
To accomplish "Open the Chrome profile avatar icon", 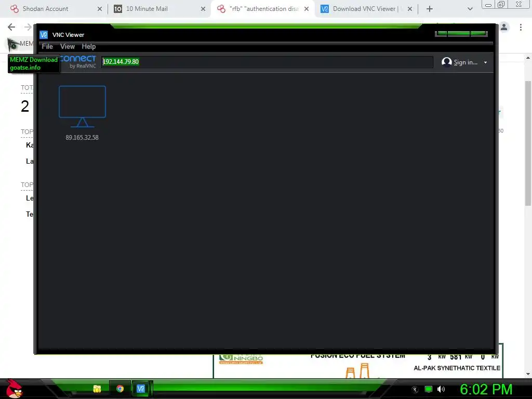I will [504, 27].
